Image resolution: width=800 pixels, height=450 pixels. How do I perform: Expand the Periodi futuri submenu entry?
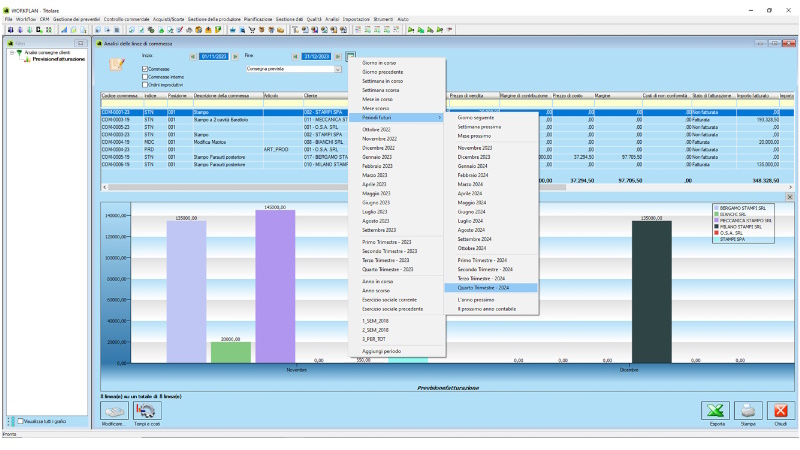coord(396,118)
